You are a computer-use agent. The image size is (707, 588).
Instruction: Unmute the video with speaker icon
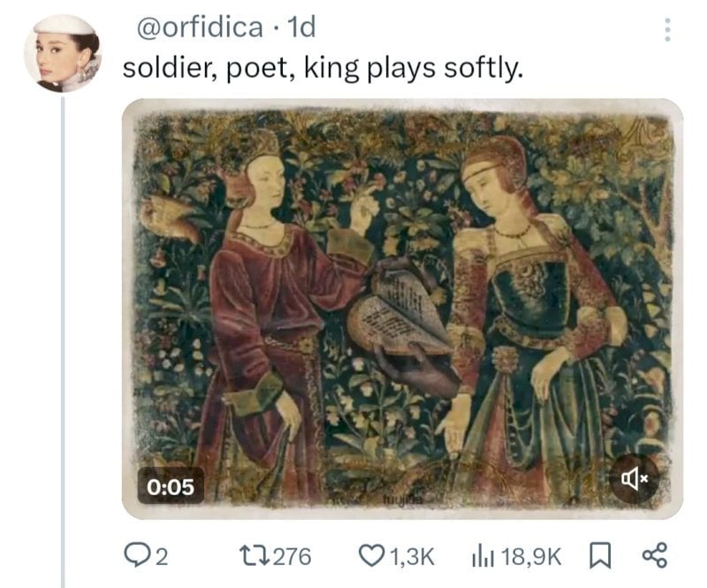pos(635,480)
